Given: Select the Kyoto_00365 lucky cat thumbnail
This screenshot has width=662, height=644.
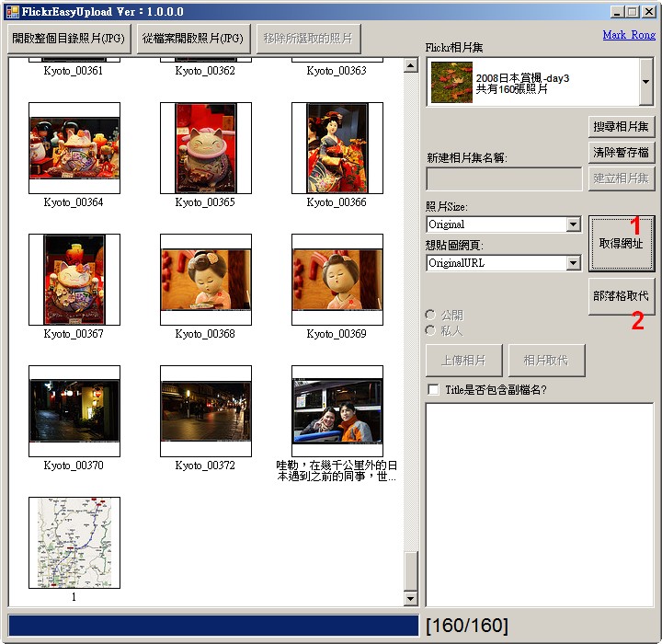Looking at the screenshot, I should click(206, 148).
